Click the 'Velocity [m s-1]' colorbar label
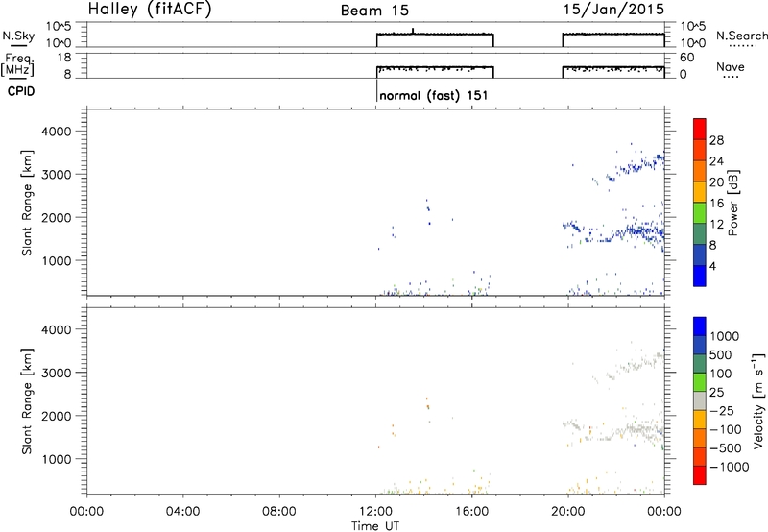The image size is (768, 532). point(758,400)
